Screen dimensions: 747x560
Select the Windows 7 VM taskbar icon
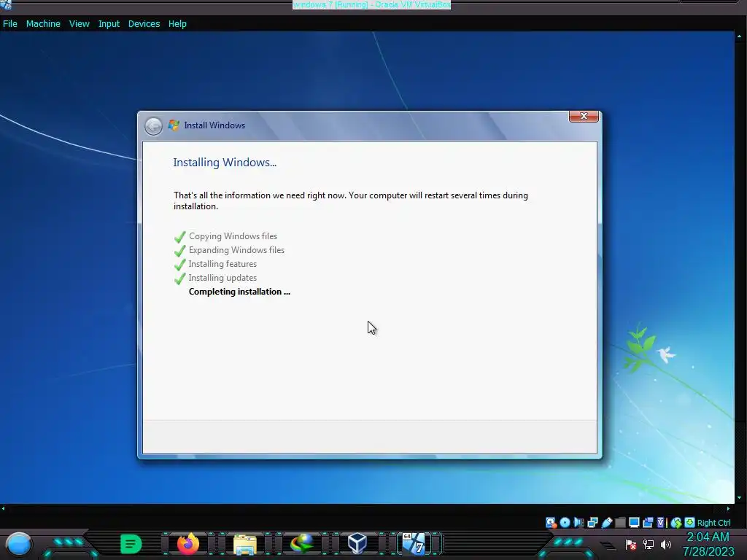coord(414,543)
